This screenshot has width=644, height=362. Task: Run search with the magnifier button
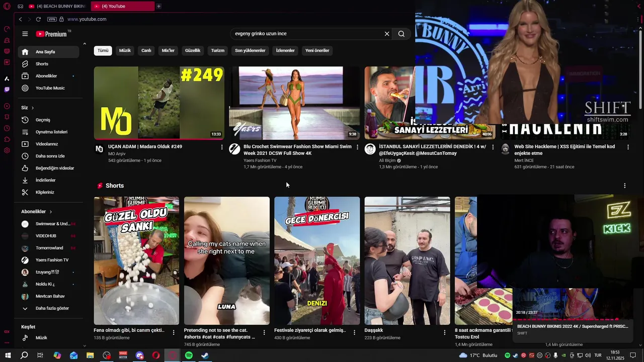point(401,34)
